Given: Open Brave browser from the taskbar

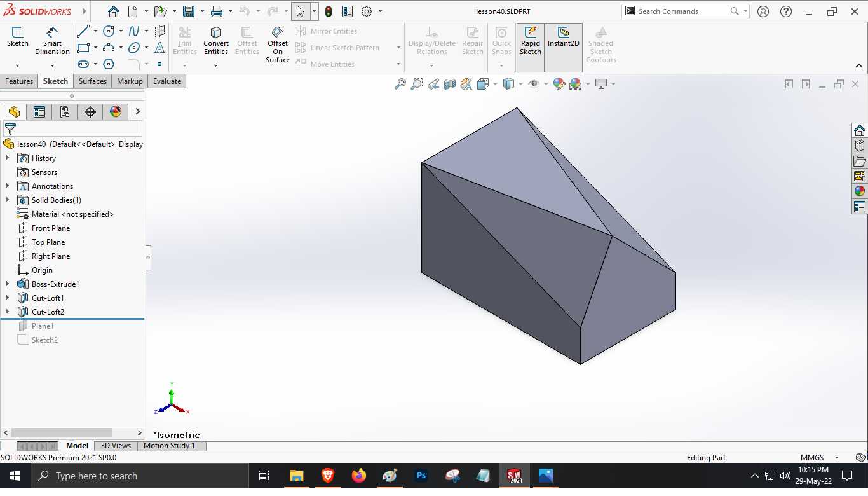Looking at the screenshot, I should coord(328,476).
